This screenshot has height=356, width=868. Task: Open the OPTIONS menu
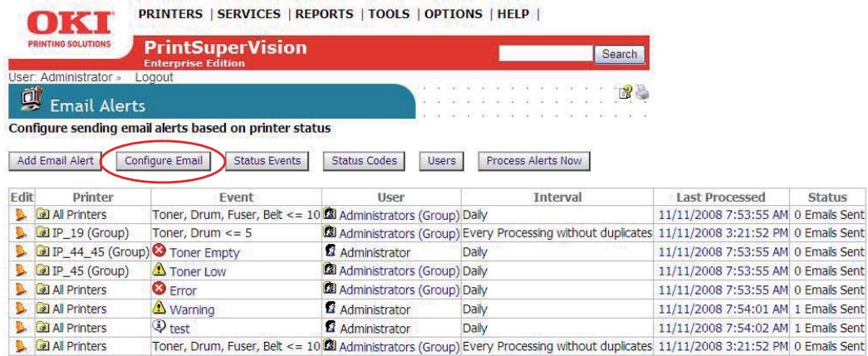(x=454, y=14)
